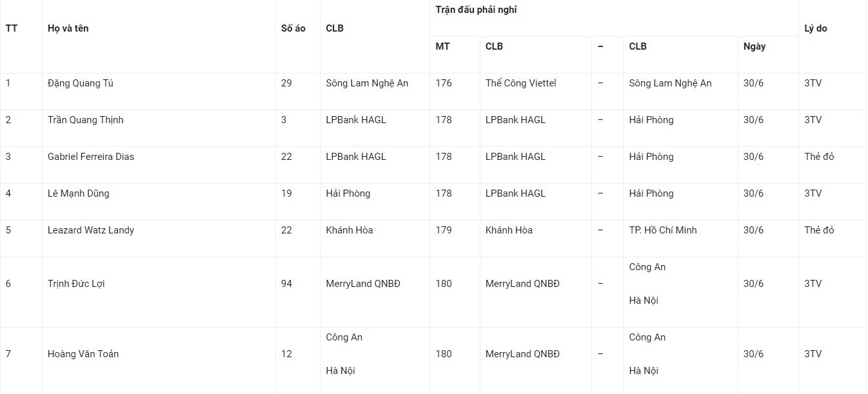The height and width of the screenshot is (394, 868).
Task: Click match number 179
Action: (444, 230)
